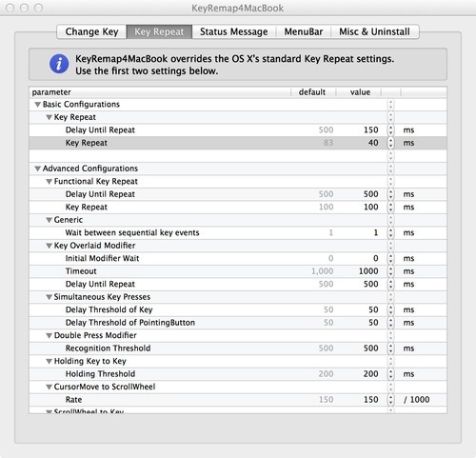
Task: Collapse the Generic group
Action: tap(49, 220)
